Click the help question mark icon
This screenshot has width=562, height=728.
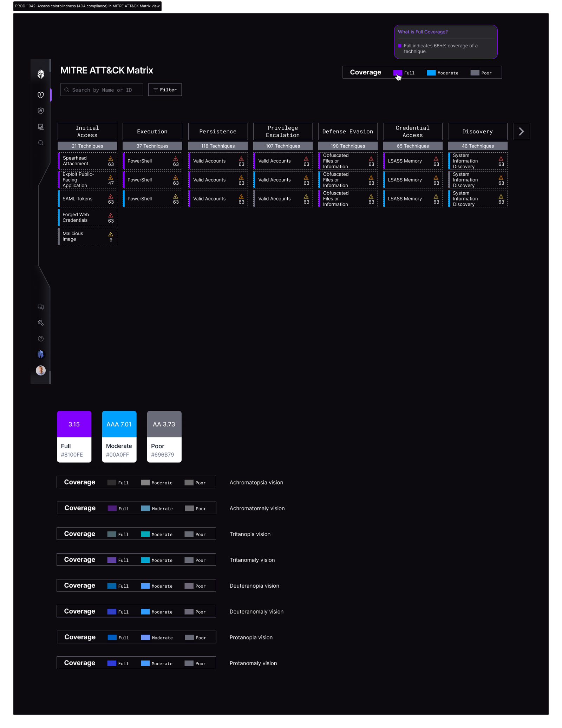(x=41, y=339)
